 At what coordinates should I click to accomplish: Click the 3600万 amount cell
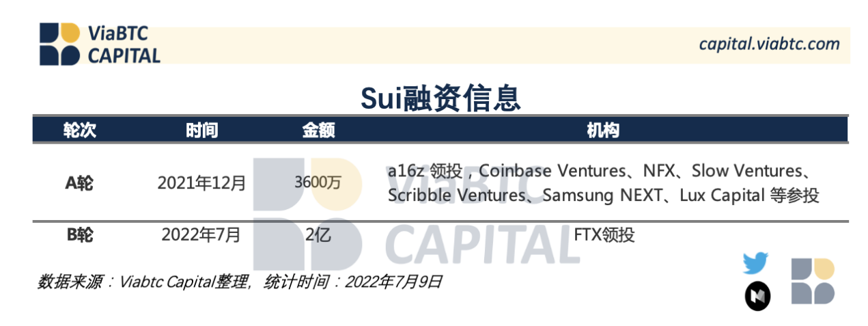[x=318, y=183]
